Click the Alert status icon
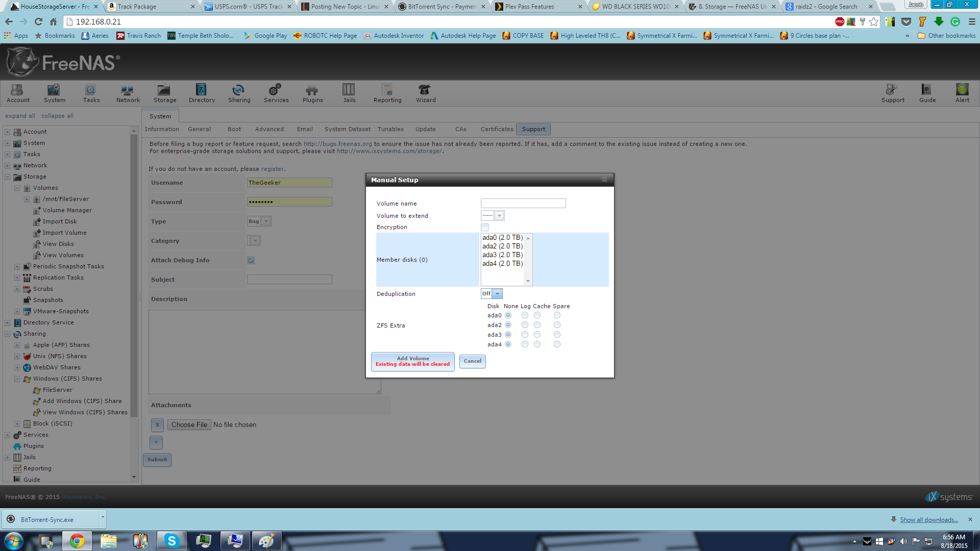The image size is (980, 551). [962, 93]
